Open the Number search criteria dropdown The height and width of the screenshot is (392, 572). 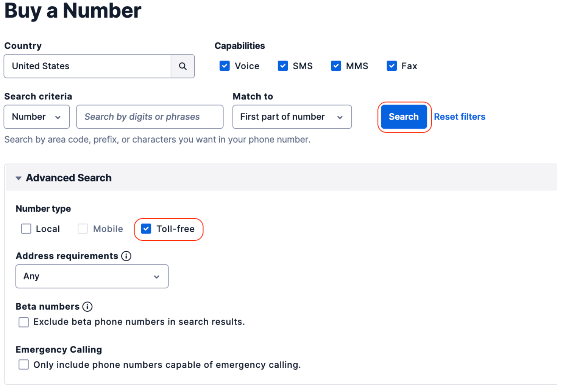(37, 117)
